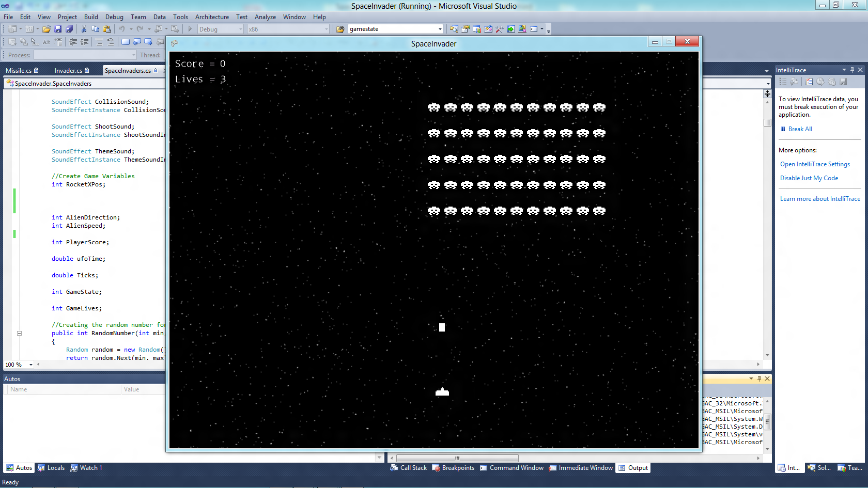Open the Team Explorer toolbar icon
868x488 pixels.
(477, 29)
